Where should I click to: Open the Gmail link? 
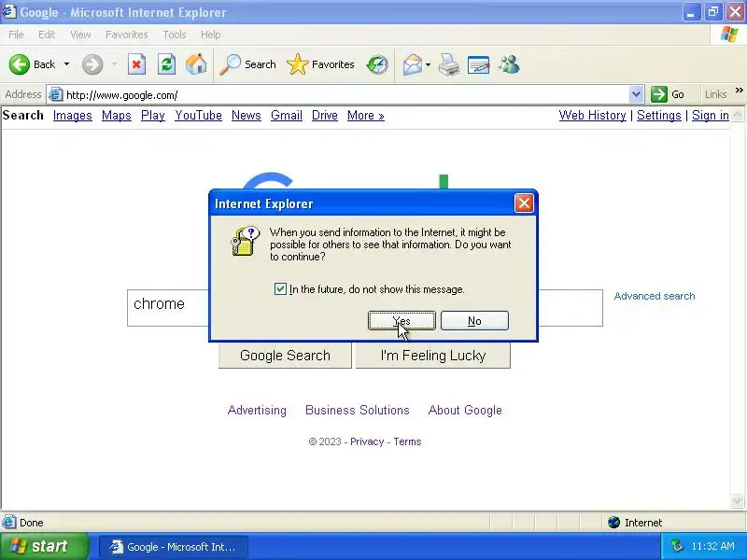pos(287,115)
